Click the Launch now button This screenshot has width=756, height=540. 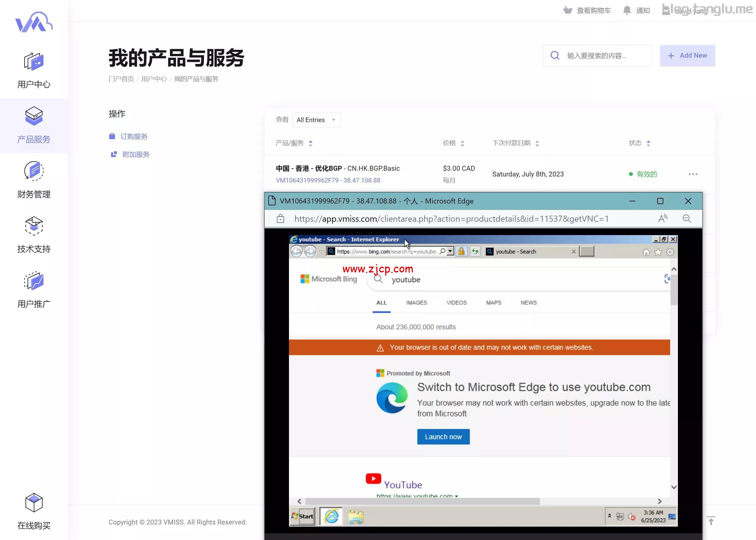[443, 437]
